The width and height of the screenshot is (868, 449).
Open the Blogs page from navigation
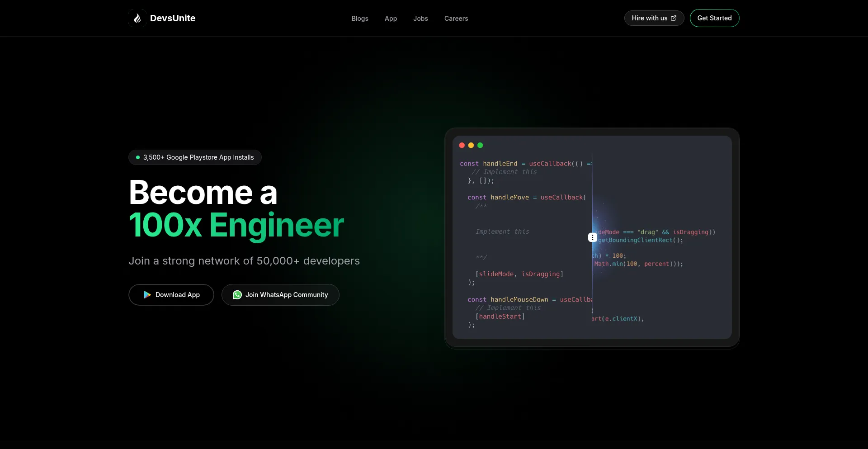click(x=360, y=19)
